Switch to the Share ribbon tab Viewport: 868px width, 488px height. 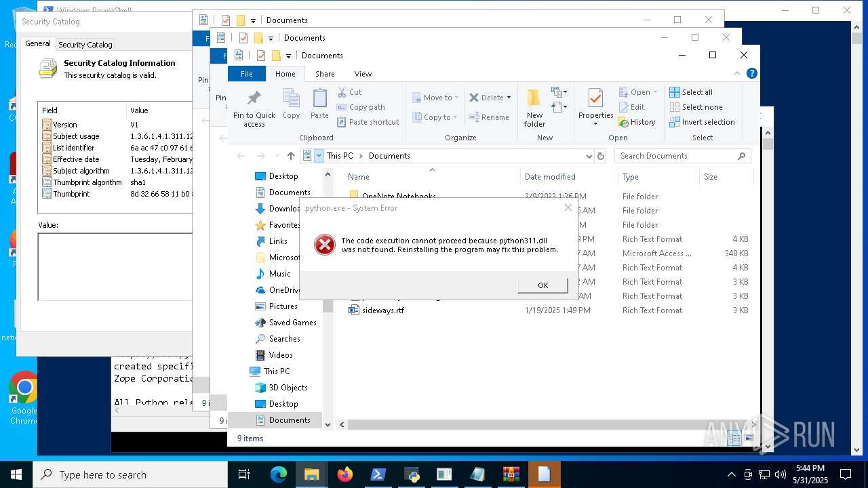(x=325, y=74)
